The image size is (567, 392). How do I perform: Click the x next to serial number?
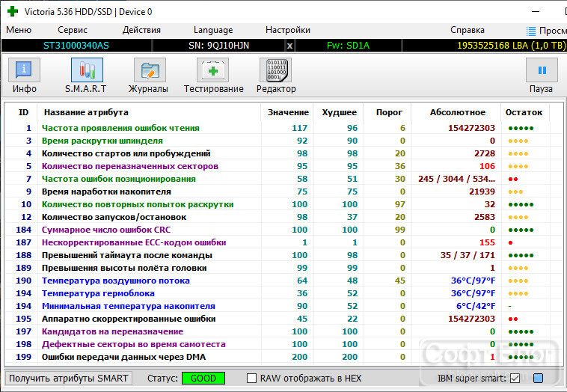[289, 46]
